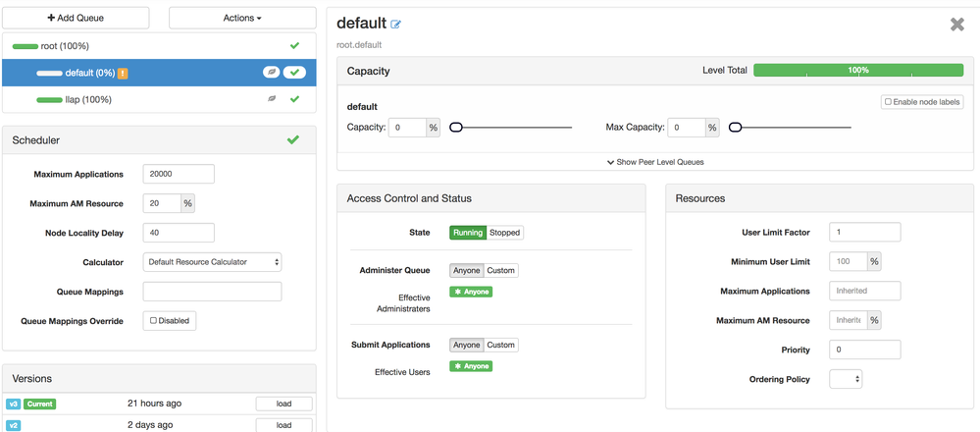980x432 pixels.
Task: Open the Actions dropdown menu
Action: point(241,18)
